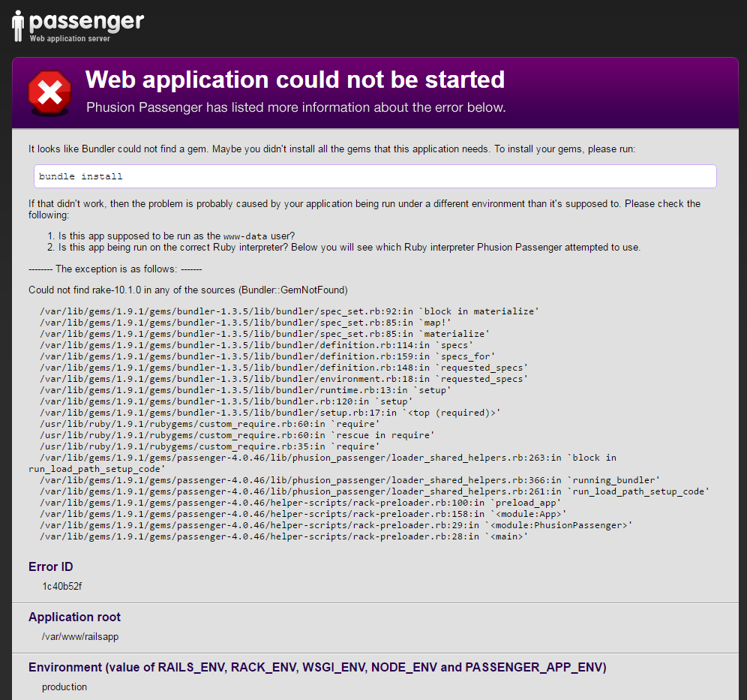The image size is (747, 700).
Task: Click 'It looks like Bundler could not find a gem' sentence
Action: [x=331, y=149]
